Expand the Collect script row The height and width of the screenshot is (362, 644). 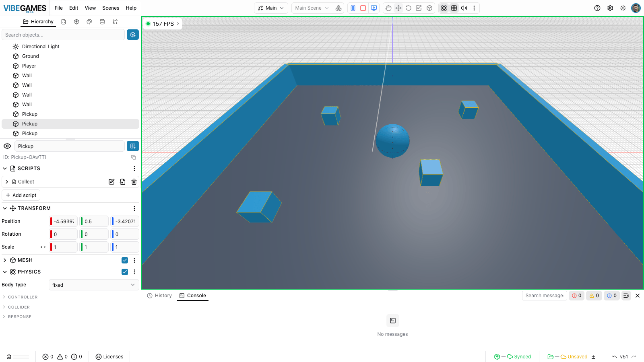click(7, 182)
